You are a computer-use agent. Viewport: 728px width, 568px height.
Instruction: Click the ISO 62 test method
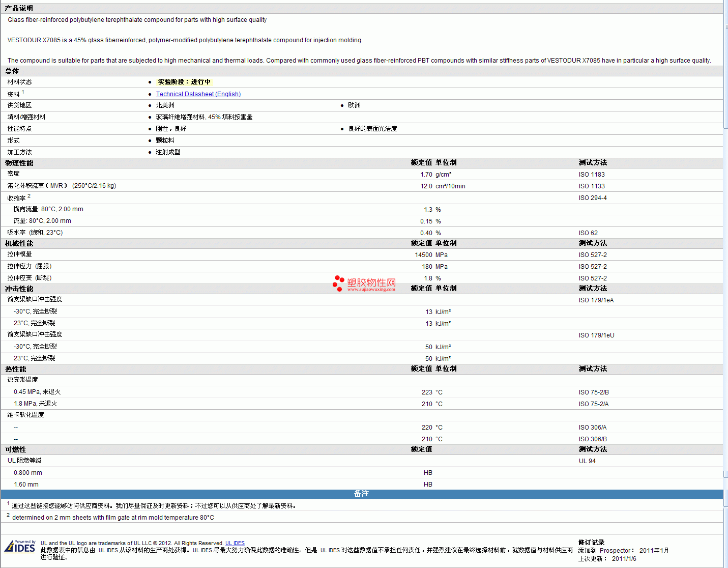[588, 233]
